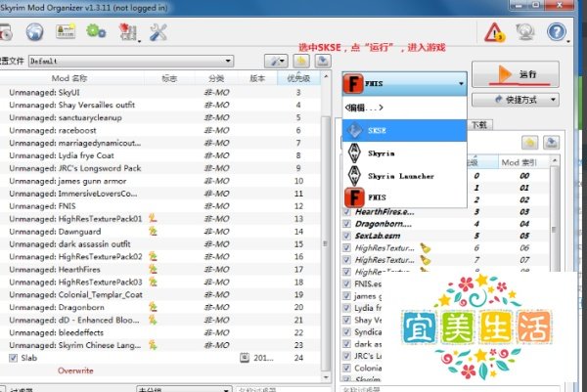Switch to the downloads tab
This screenshot has width=587, height=392.
[x=479, y=125]
